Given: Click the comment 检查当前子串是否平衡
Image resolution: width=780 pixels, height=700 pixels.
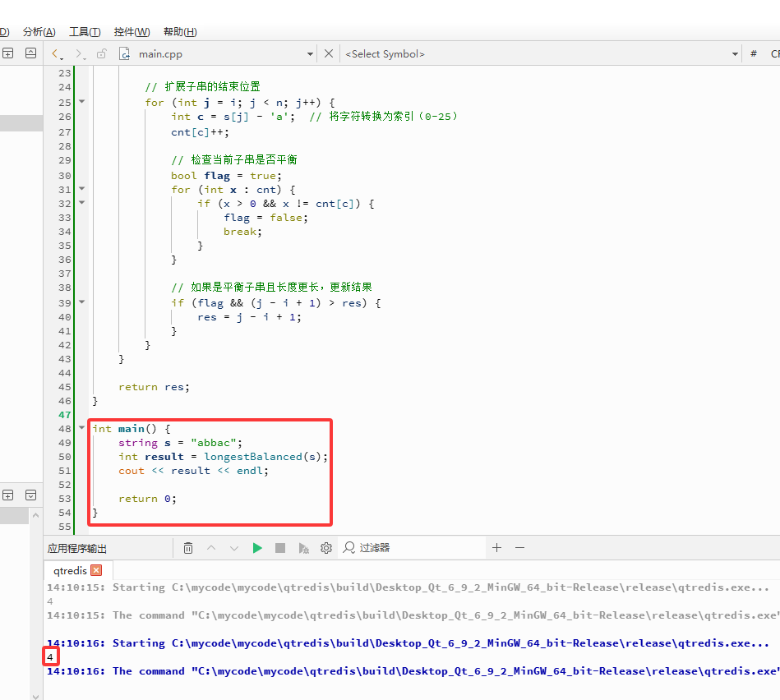Looking at the screenshot, I should [233, 159].
